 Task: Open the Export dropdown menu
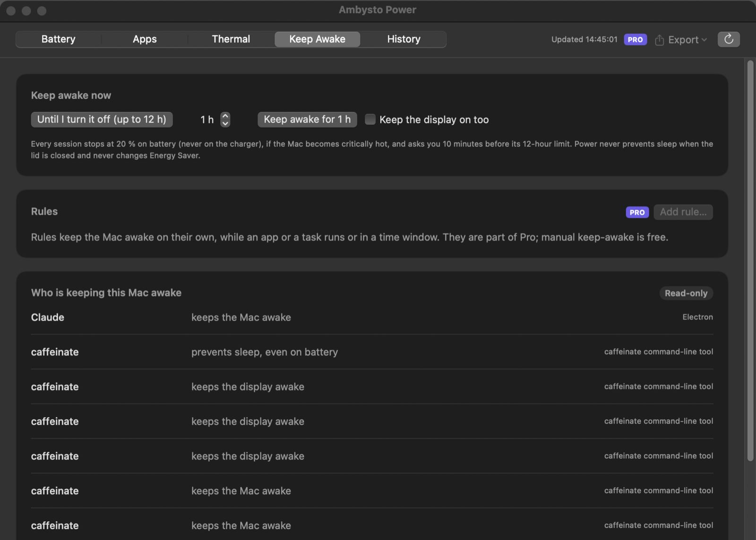(x=681, y=40)
